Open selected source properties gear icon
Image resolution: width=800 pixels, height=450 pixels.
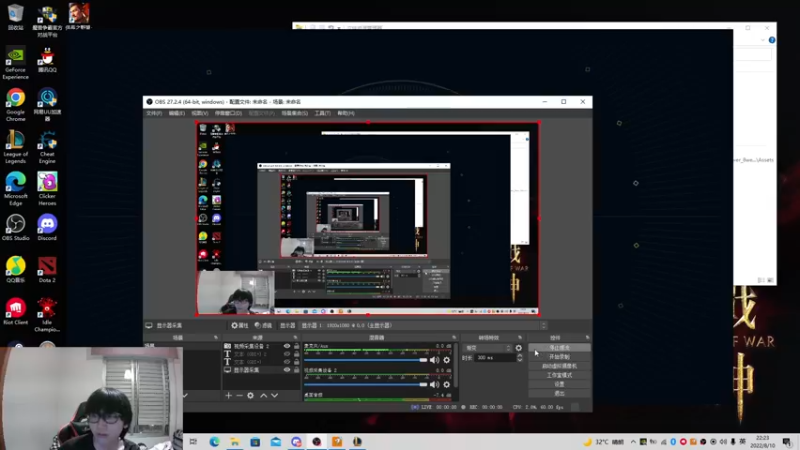coord(251,395)
